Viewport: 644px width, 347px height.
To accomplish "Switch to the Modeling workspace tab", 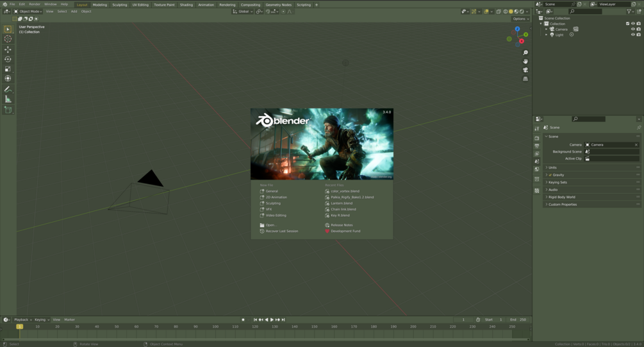I will pos(100,5).
